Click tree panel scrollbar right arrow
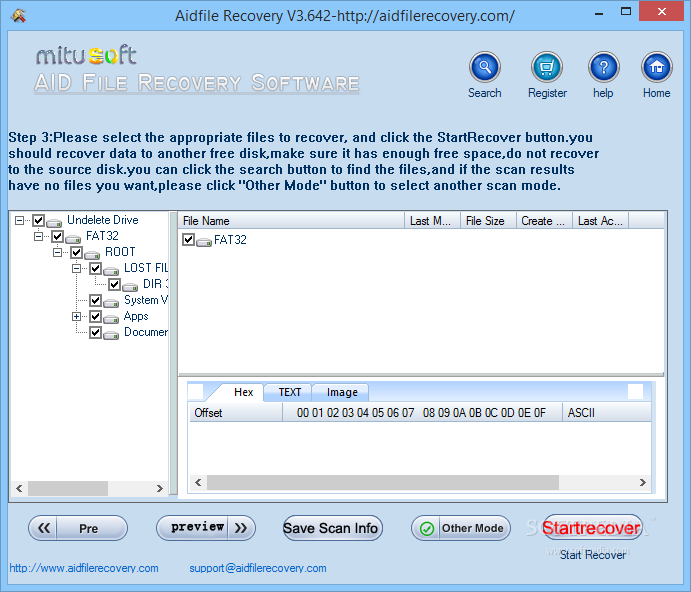Image resolution: width=691 pixels, height=592 pixels. point(160,488)
